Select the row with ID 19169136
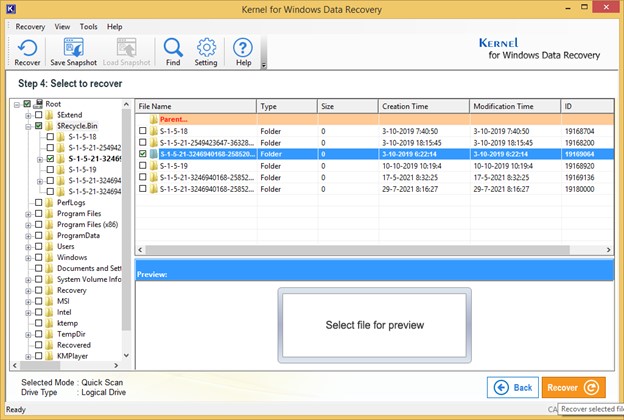 point(374,177)
